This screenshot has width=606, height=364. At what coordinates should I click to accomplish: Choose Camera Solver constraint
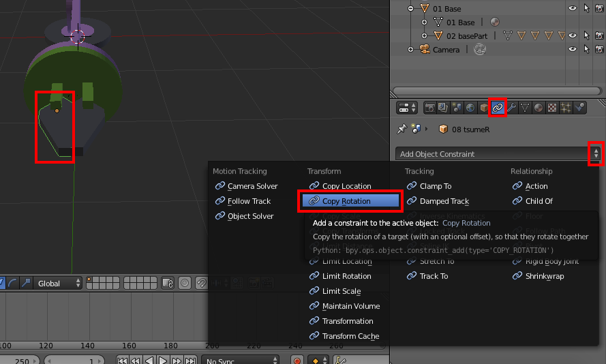(246, 186)
